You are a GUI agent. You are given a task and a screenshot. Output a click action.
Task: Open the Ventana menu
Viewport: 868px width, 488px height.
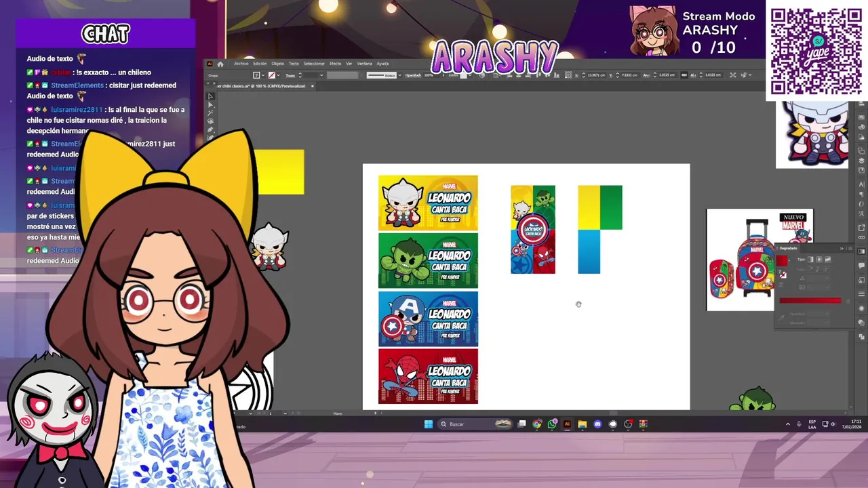tap(364, 64)
